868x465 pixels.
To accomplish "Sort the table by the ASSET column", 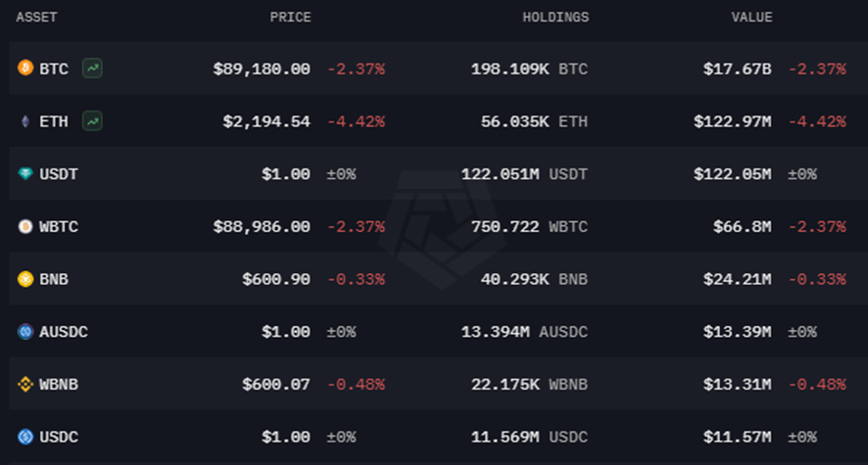I will (x=36, y=18).
